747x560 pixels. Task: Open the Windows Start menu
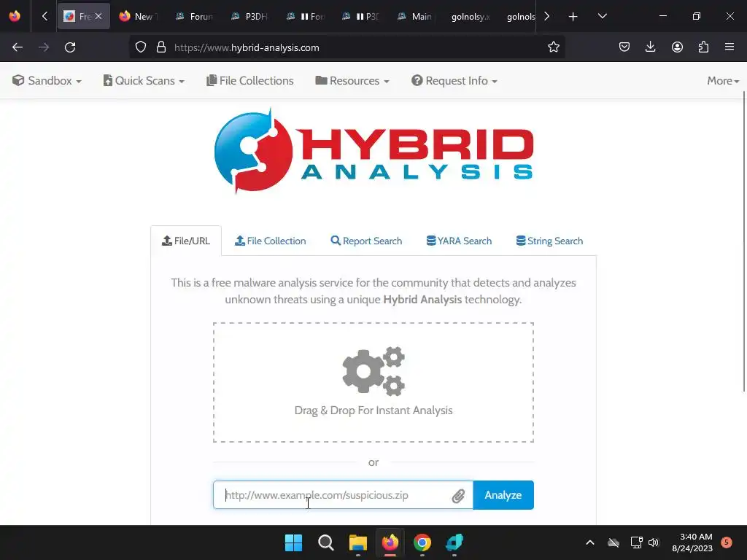tap(293, 542)
